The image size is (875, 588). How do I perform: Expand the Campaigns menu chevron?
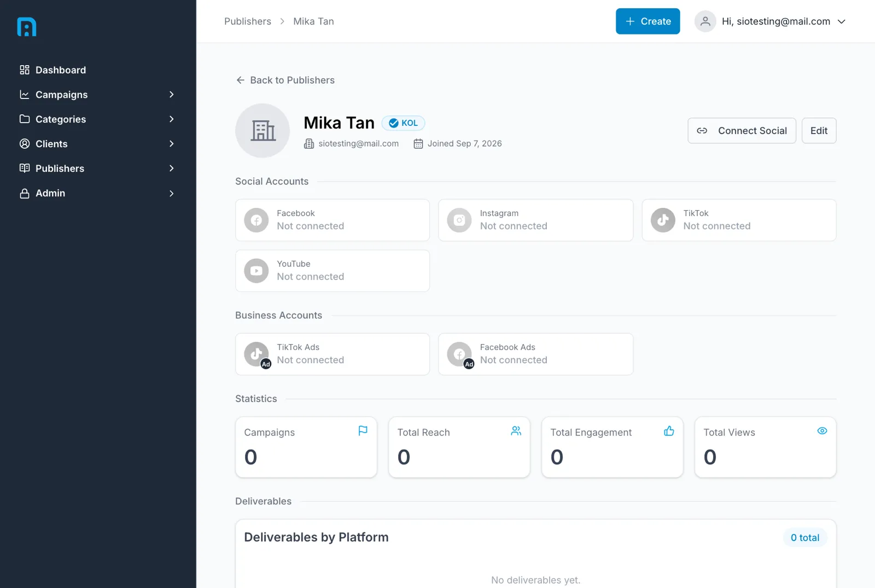coord(172,95)
